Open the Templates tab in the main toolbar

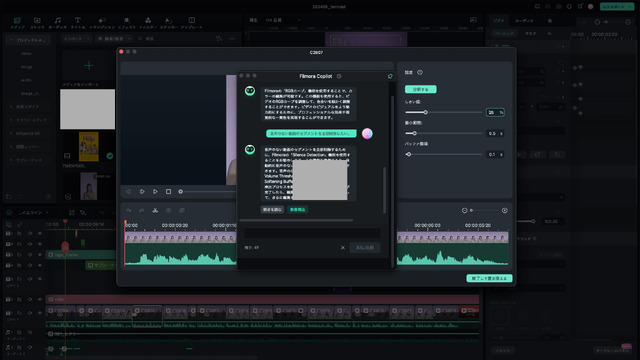(191, 23)
